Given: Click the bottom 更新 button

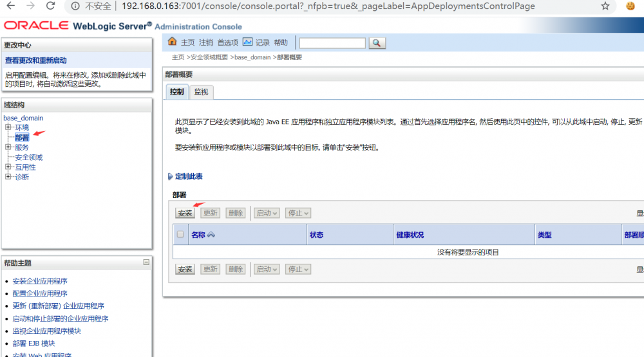Looking at the screenshot, I should pyautogui.click(x=211, y=269).
